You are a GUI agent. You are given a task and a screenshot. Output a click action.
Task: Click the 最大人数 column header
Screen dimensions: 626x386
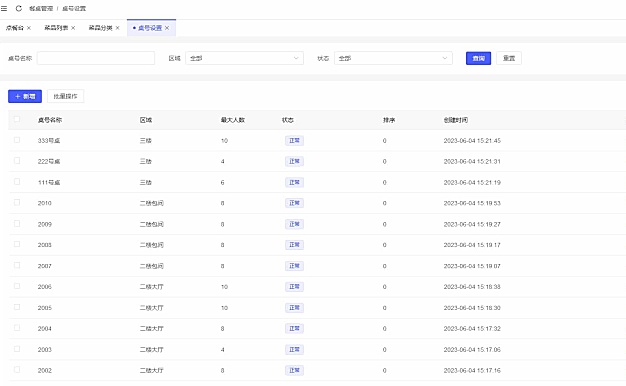tap(233, 120)
